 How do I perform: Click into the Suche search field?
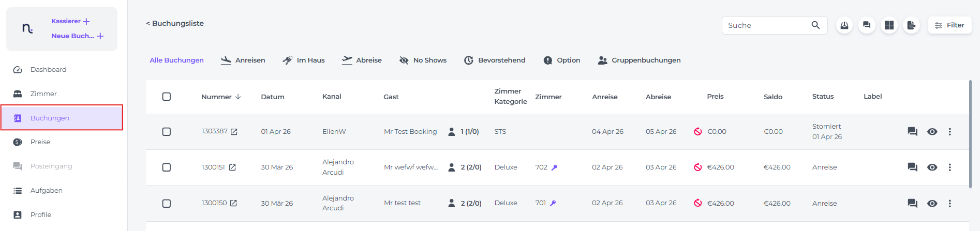coord(766,25)
